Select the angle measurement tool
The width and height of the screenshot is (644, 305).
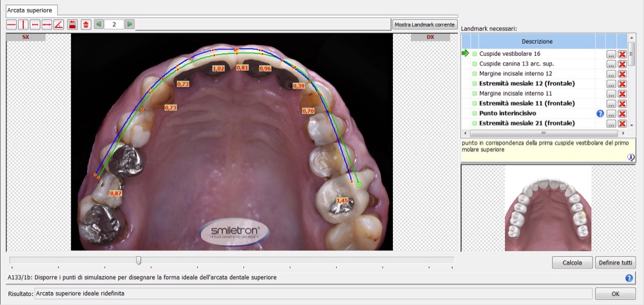[x=59, y=24]
